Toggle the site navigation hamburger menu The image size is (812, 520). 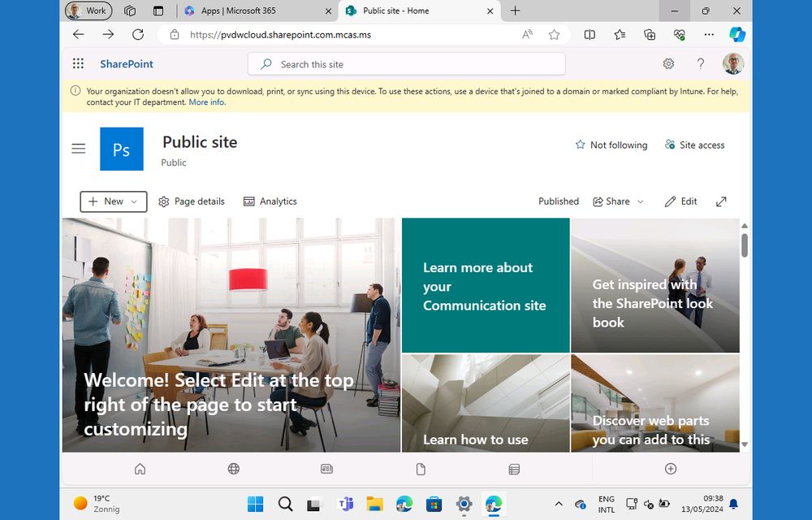tap(79, 149)
